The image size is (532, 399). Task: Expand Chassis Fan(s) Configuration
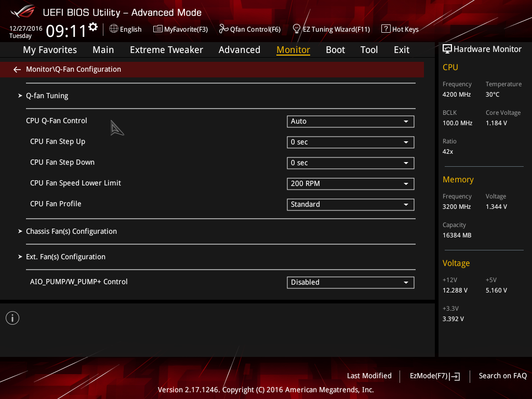point(71,231)
